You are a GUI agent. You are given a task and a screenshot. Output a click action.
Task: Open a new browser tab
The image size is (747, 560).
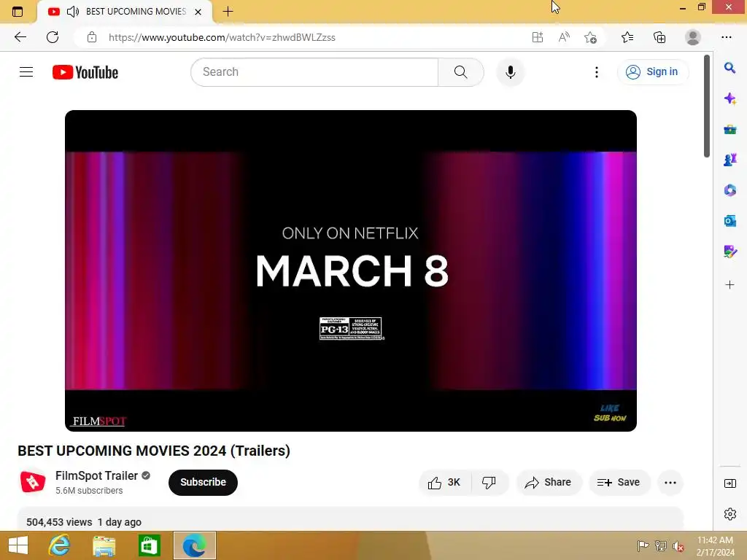coord(228,12)
